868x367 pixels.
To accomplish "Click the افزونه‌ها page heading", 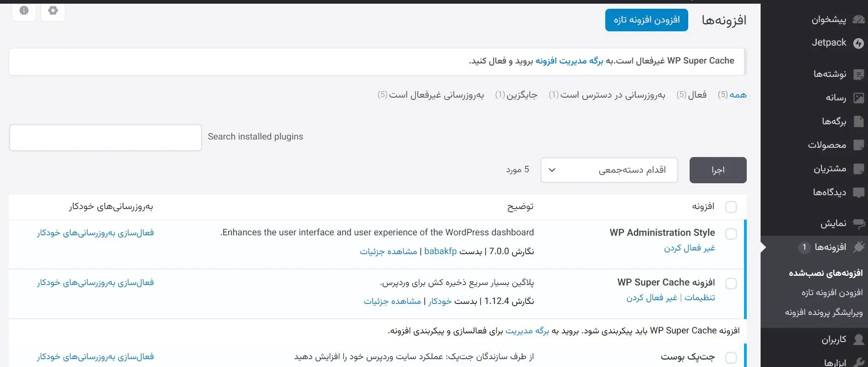I will [x=724, y=20].
